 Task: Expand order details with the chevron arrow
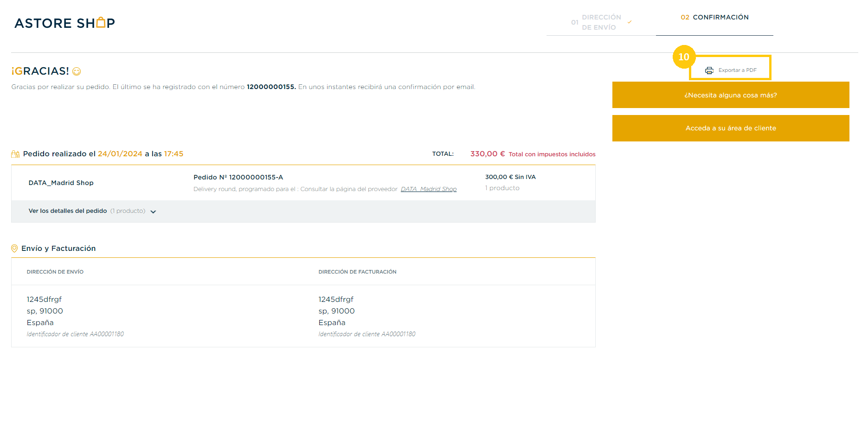[153, 211]
